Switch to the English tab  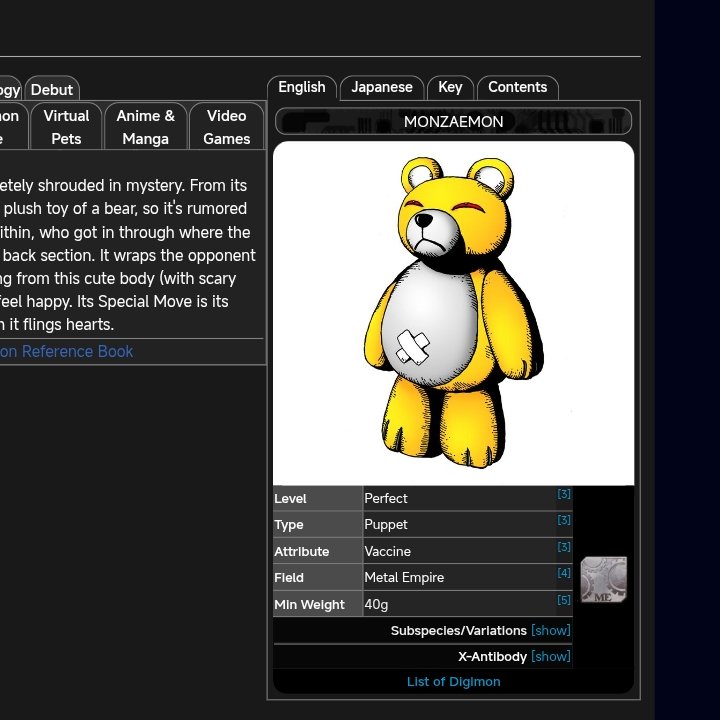pos(302,87)
